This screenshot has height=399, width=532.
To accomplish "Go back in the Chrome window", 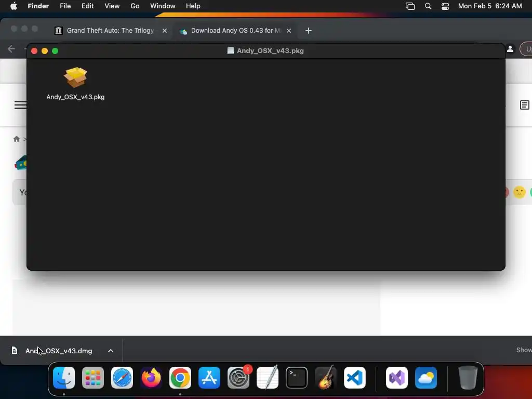I will tap(11, 49).
